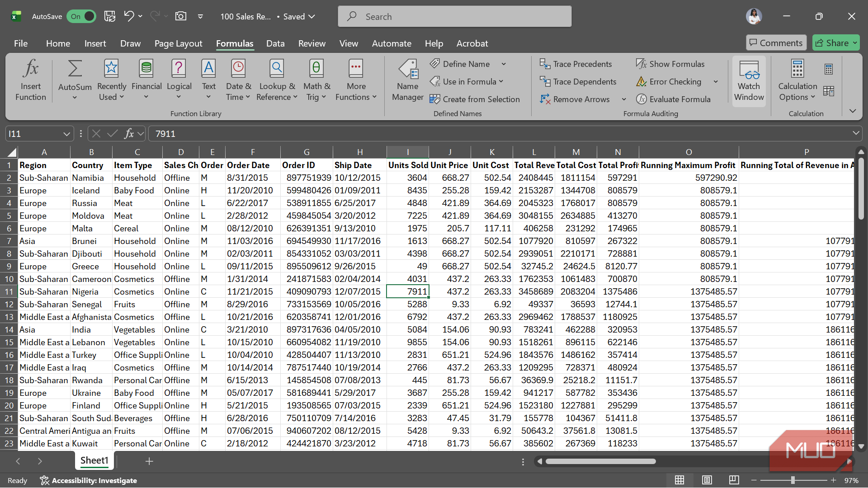This screenshot has height=488, width=868.
Task: Click the Comments button
Action: [x=776, y=43]
